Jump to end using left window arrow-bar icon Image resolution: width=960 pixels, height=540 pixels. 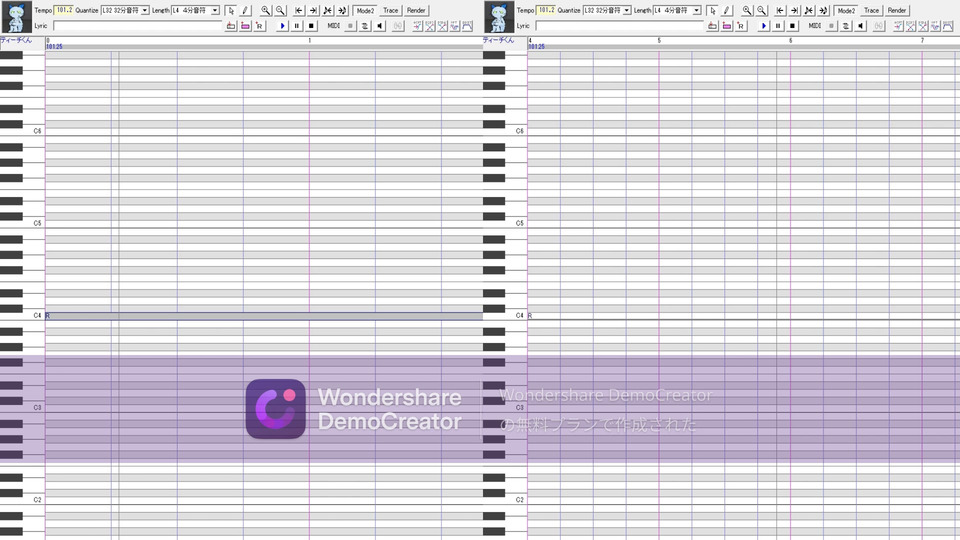[x=313, y=10]
